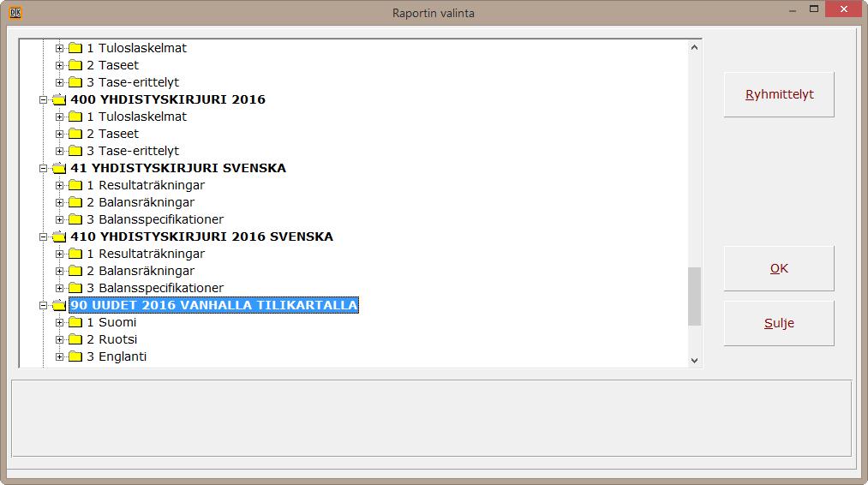Select the highlighted 90 UUDET 2016 VANHALLA TILIKARTALLA row
The image size is (868, 485).
pos(213,305)
